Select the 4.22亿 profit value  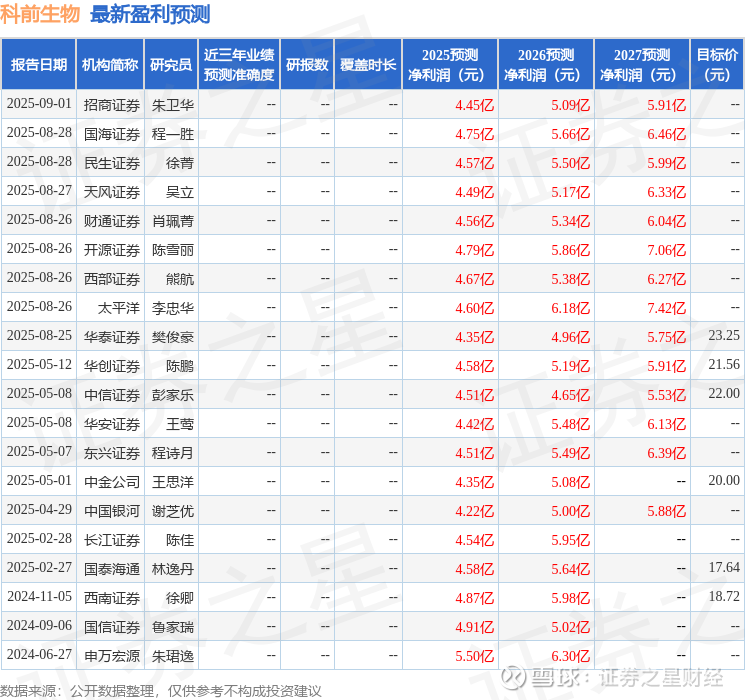[x=475, y=511]
